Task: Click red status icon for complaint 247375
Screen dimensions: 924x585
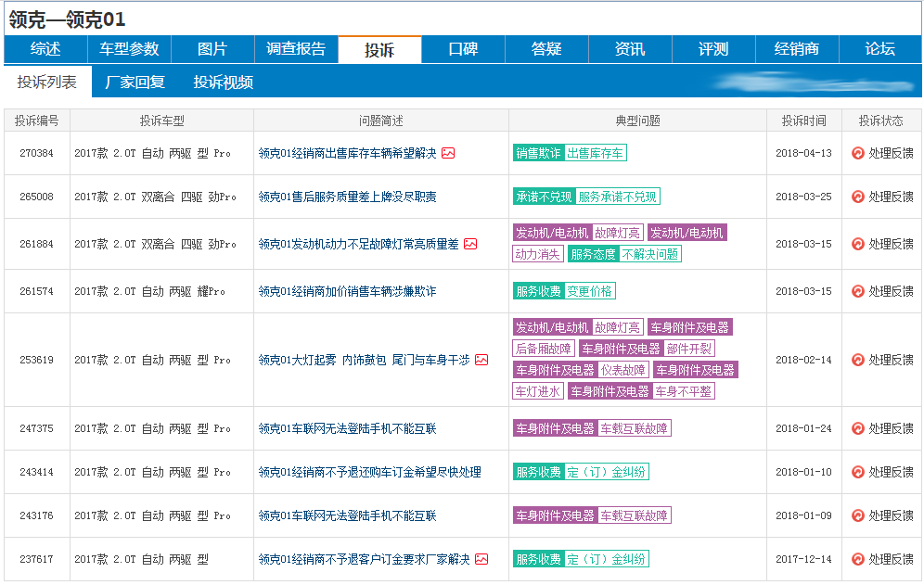Action: [x=858, y=428]
